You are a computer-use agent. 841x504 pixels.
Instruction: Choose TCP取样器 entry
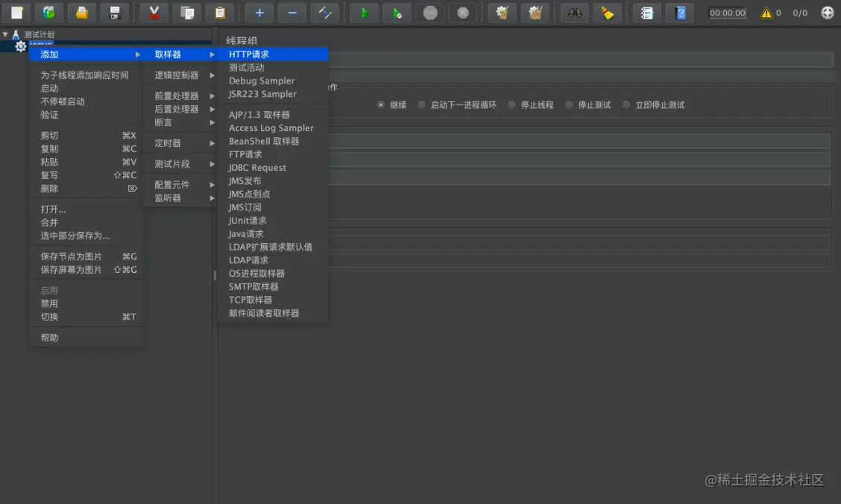coord(273,300)
